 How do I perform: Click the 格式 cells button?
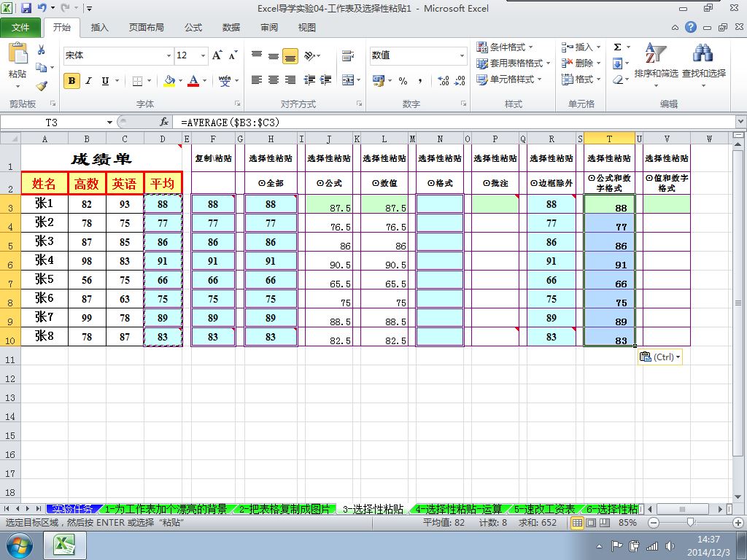[x=581, y=79]
